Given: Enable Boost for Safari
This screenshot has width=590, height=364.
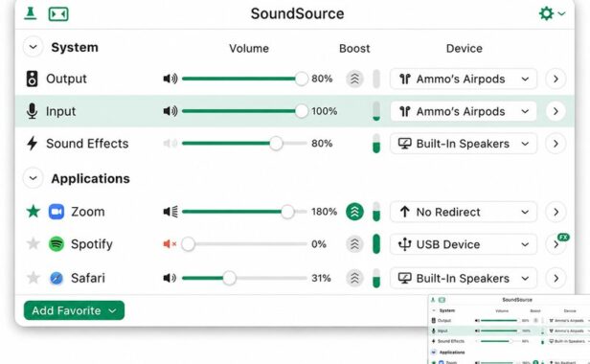Looking at the screenshot, I should pos(354,278).
